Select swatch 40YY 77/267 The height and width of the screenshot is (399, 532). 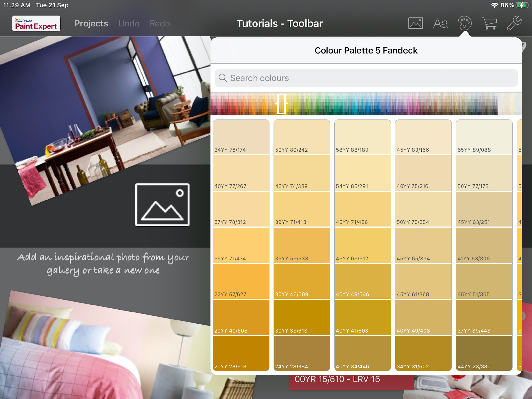(x=241, y=173)
